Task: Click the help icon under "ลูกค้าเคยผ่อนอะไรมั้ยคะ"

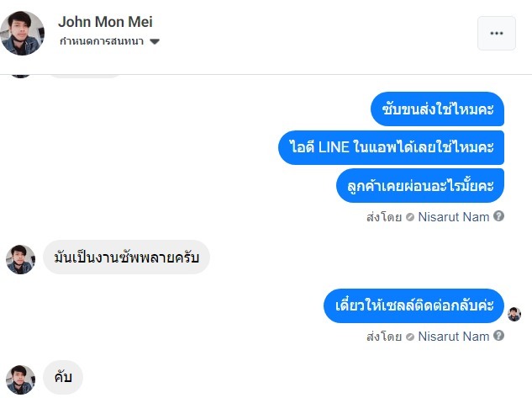Action: click(498, 216)
